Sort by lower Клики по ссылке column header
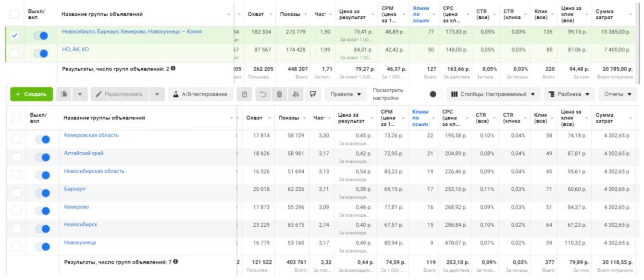Screen dimensions: 644x280 (x=420, y=118)
